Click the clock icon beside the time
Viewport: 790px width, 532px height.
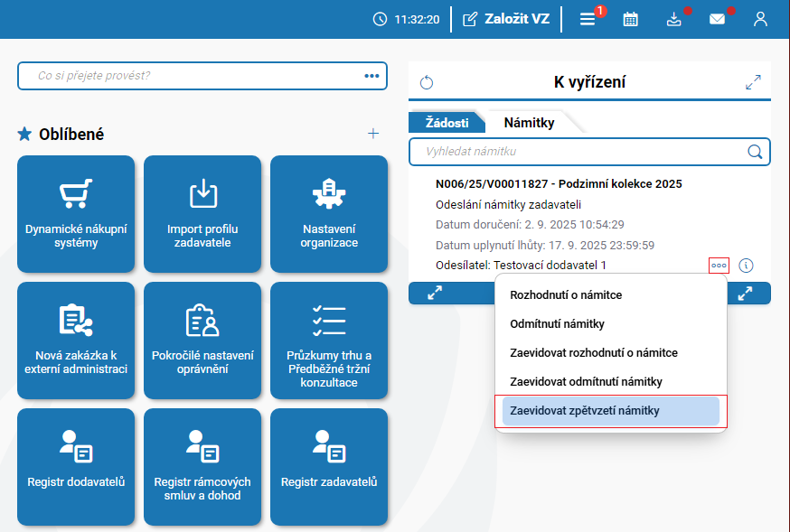click(x=380, y=19)
